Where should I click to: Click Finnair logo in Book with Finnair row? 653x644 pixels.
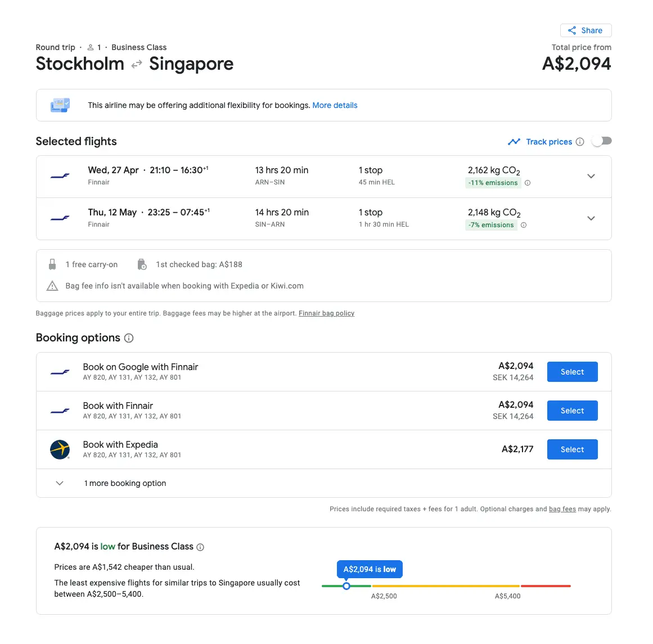[60, 411]
